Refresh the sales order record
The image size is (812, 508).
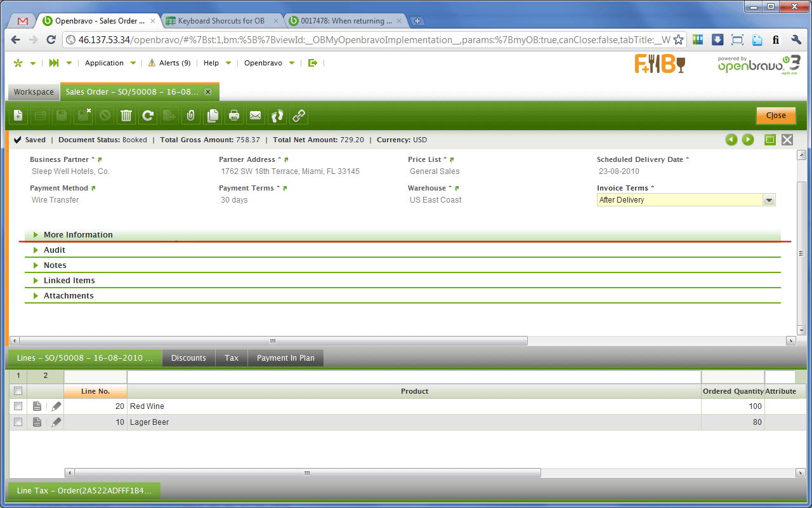pos(148,116)
